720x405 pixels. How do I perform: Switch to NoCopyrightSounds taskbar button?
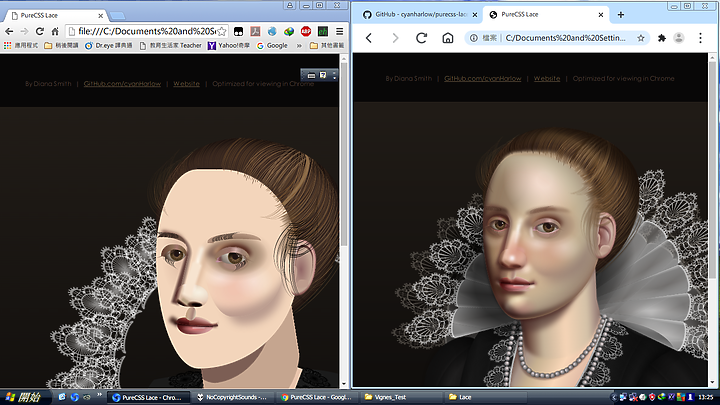click(232, 397)
